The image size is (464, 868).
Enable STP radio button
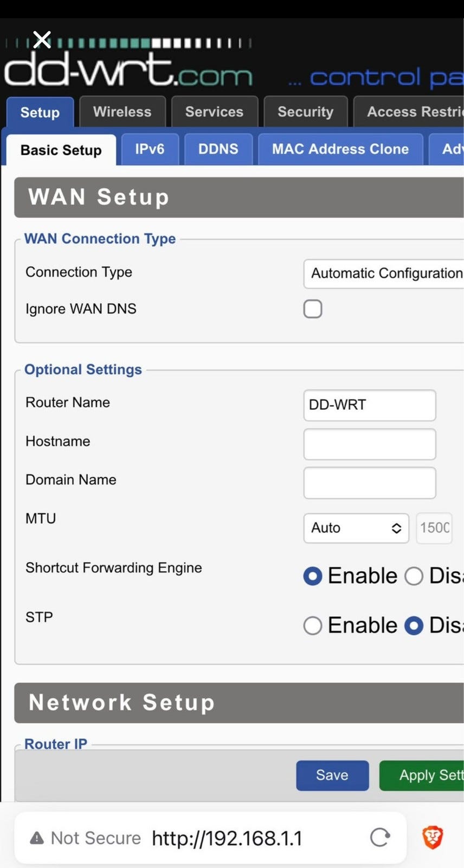click(x=313, y=626)
